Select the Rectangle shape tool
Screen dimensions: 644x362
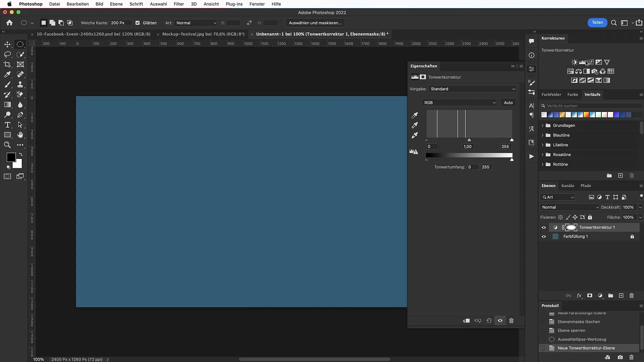tap(7, 135)
